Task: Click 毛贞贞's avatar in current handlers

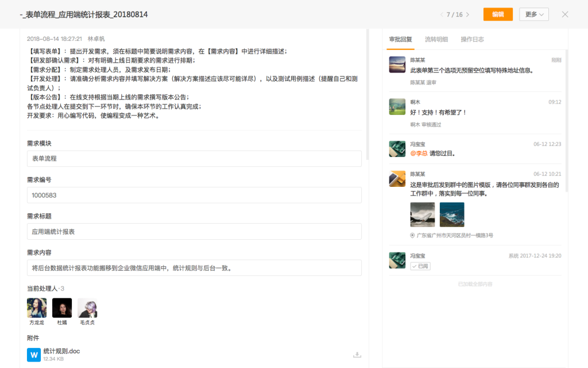Action: [x=87, y=308]
